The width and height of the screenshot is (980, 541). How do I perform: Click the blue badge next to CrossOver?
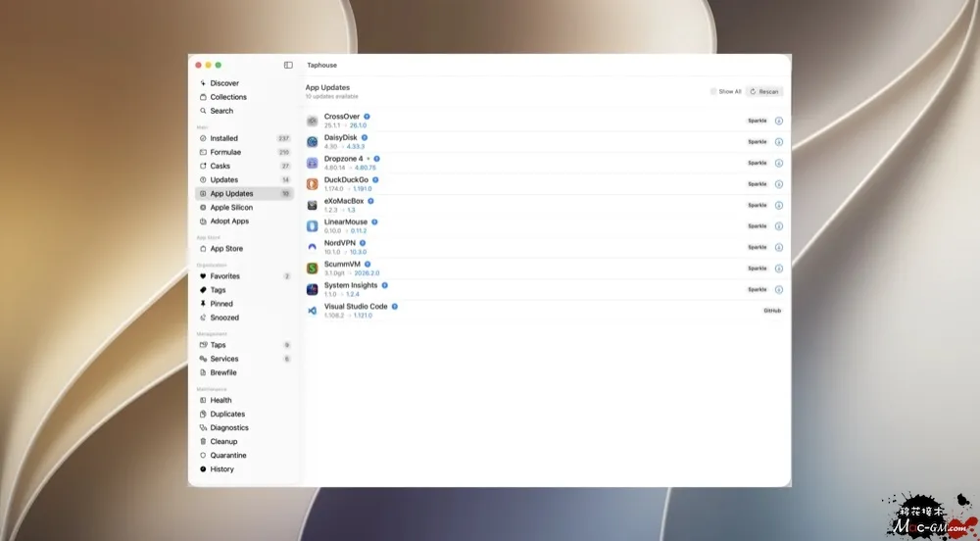(x=367, y=117)
